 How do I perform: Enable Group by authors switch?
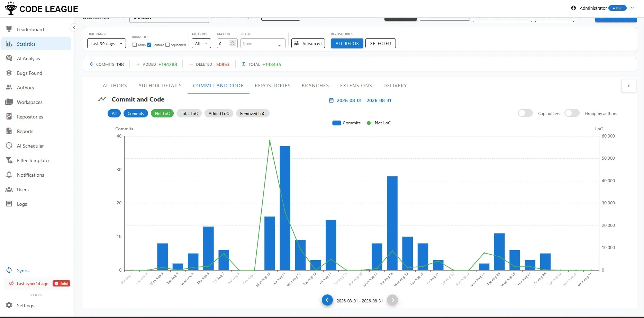pyautogui.click(x=572, y=113)
